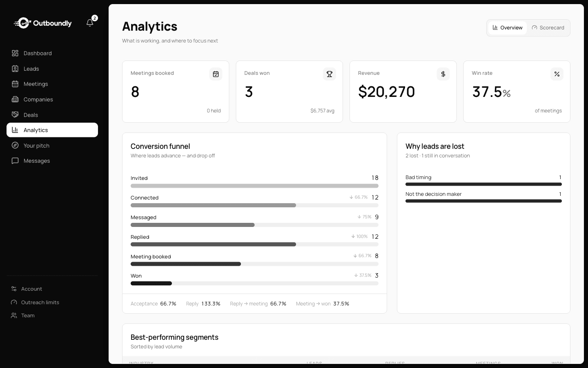Viewport: 588px width, 368px height.
Task: Click the Outreach limits gauge icon
Action: [x=14, y=302]
